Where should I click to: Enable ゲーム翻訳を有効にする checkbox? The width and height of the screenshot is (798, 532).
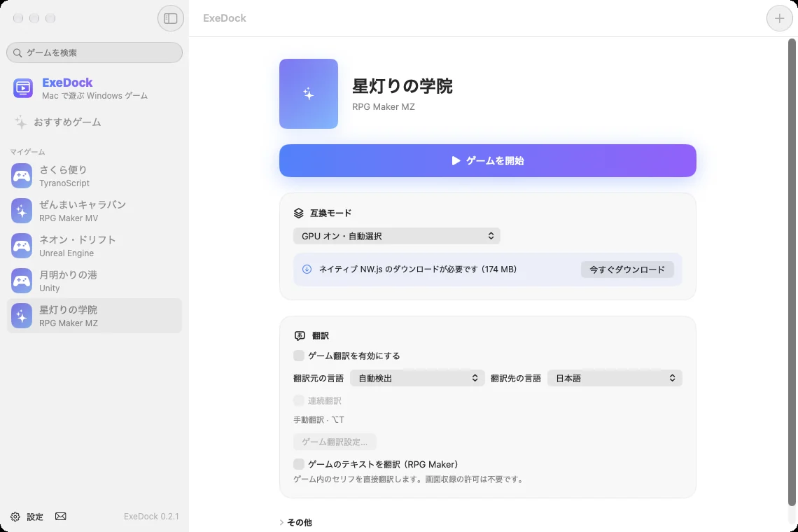click(x=299, y=356)
